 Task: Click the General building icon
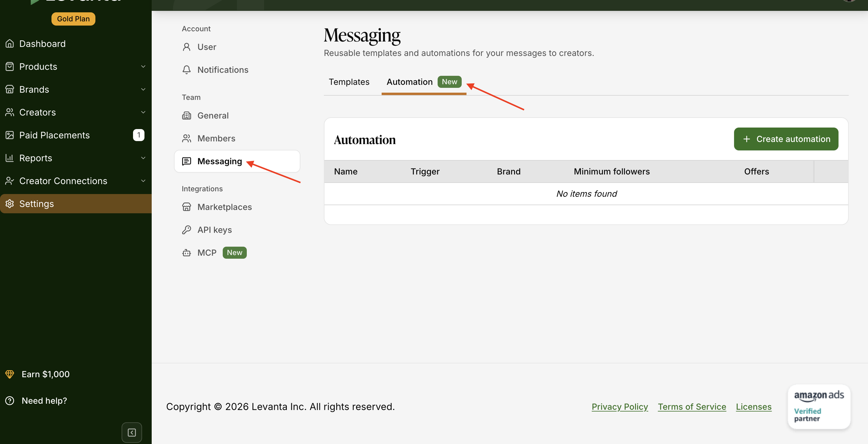[186, 116]
